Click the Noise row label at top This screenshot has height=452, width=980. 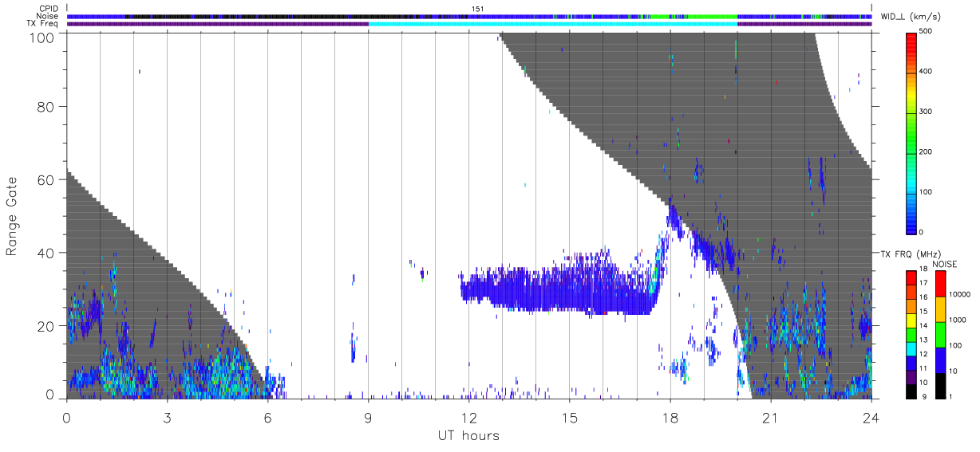(x=49, y=16)
